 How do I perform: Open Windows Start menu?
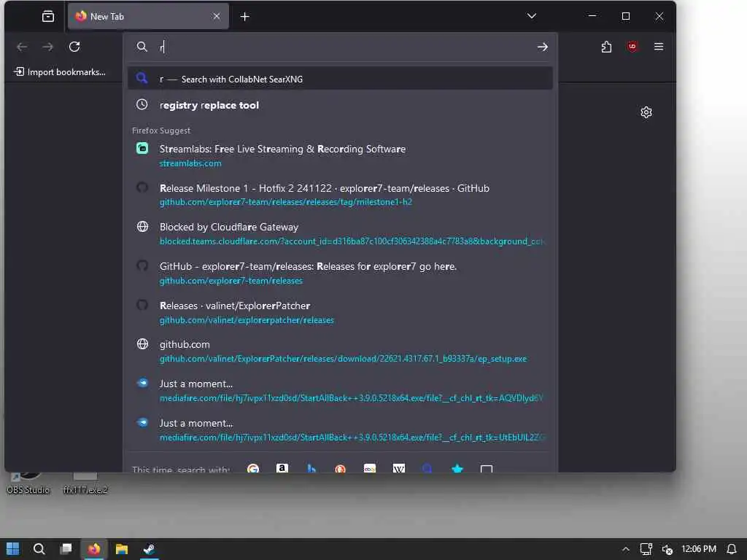13,549
